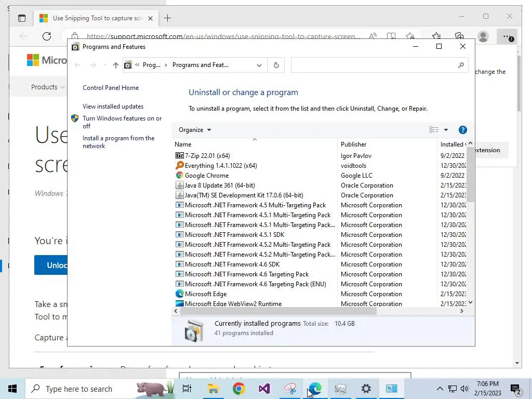
Task: Expand the Products menu on Microsoft page
Action: 48,87
